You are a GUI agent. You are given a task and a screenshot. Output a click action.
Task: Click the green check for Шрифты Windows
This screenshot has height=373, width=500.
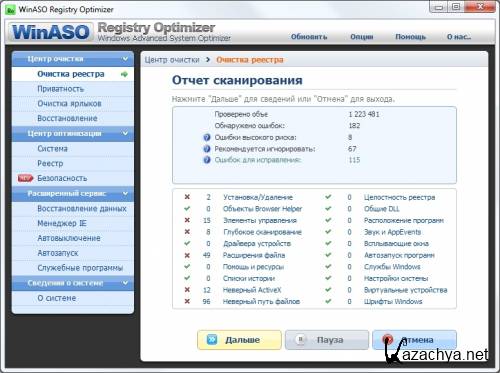tap(328, 301)
